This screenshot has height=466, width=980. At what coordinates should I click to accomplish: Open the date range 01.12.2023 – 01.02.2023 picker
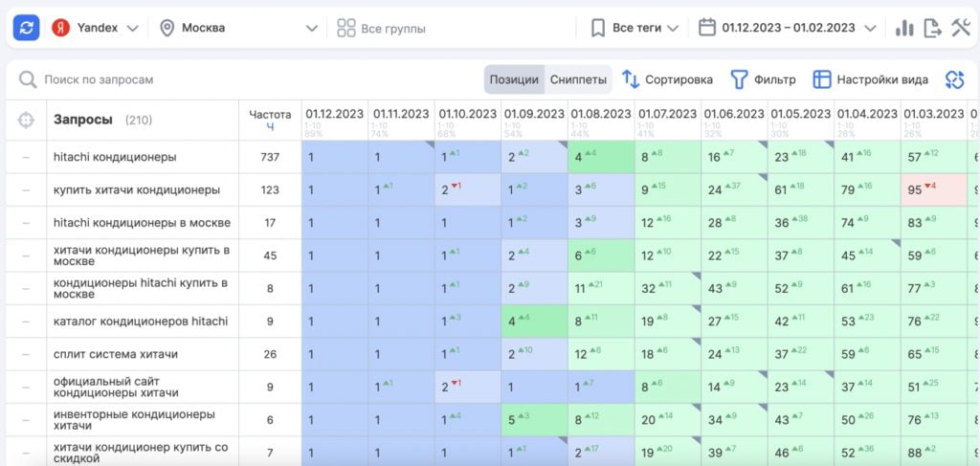coord(788,28)
